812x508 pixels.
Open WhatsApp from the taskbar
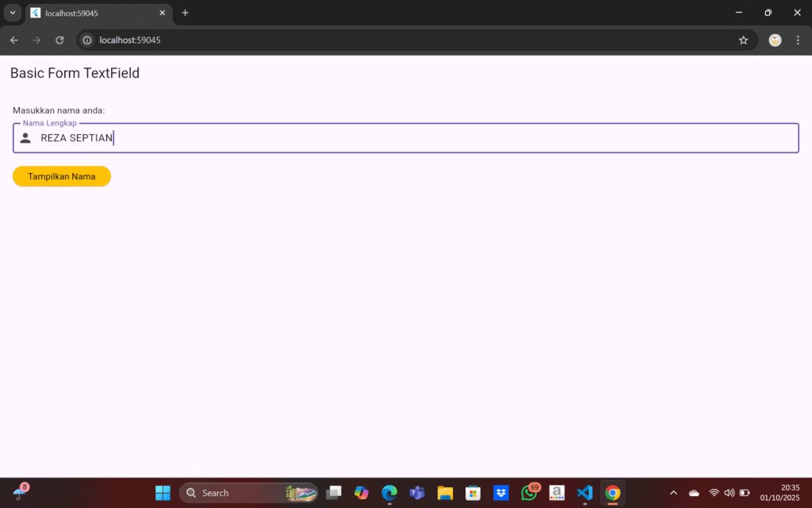[529, 493]
